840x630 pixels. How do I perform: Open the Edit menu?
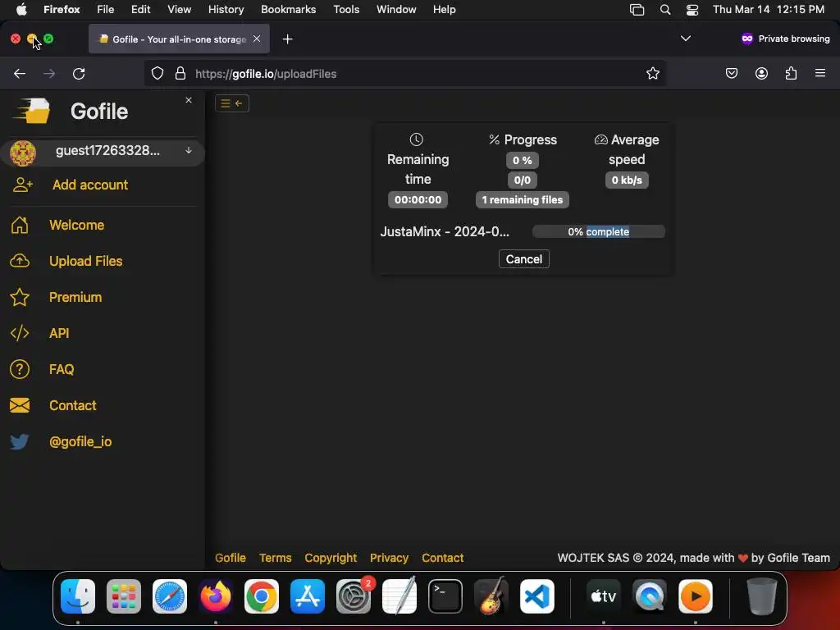coord(141,10)
